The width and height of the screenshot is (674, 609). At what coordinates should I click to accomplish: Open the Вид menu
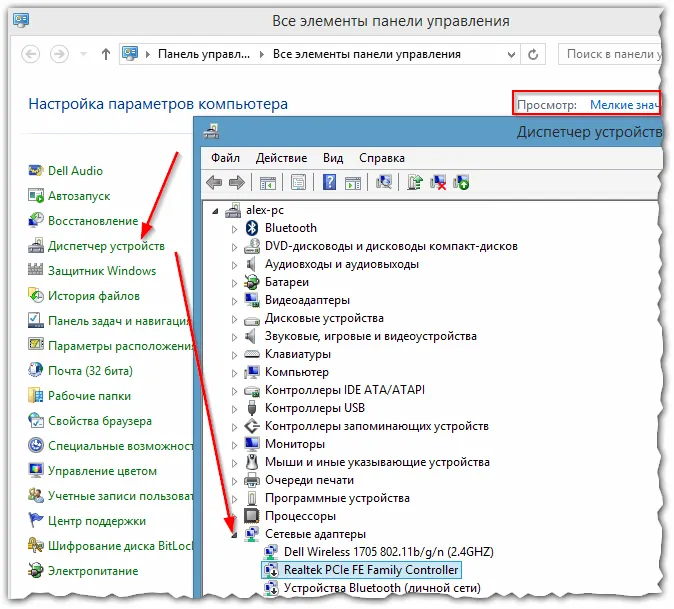(333, 158)
